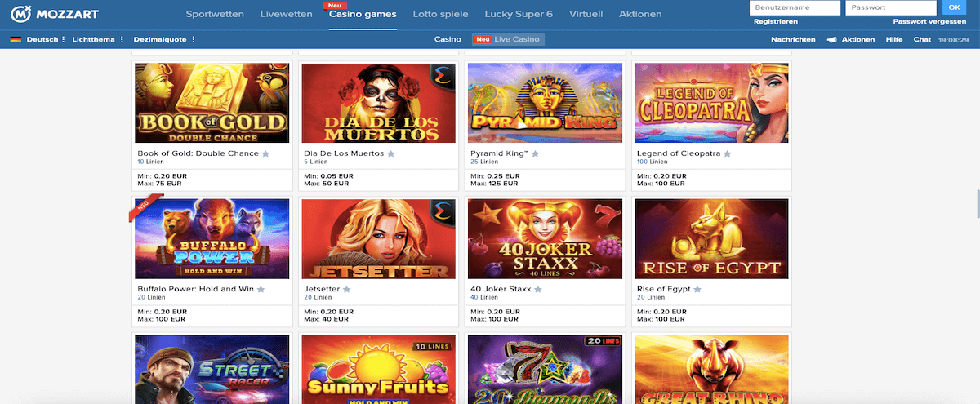
Task: Focus the Passwort input field
Action: [891, 8]
